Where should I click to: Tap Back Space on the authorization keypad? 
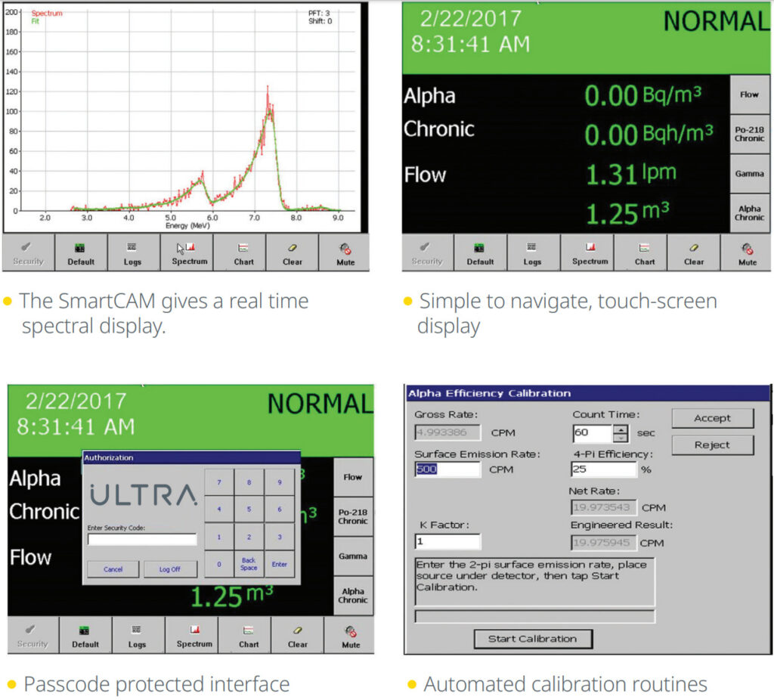249,564
